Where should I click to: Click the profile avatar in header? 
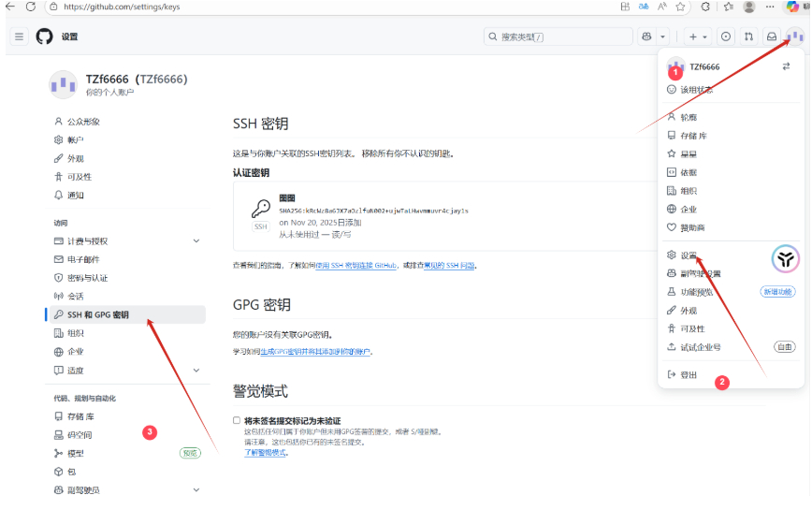tap(795, 36)
